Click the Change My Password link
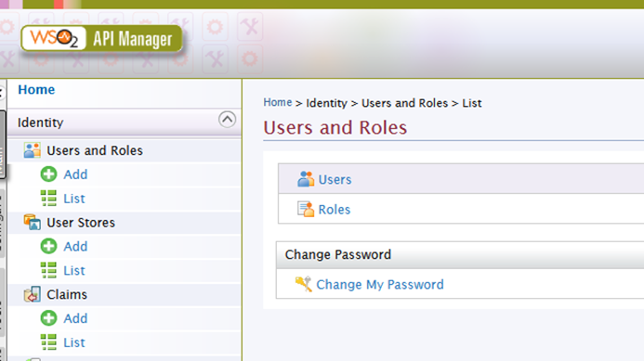This screenshot has height=361, width=644. click(x=380, y=284)
